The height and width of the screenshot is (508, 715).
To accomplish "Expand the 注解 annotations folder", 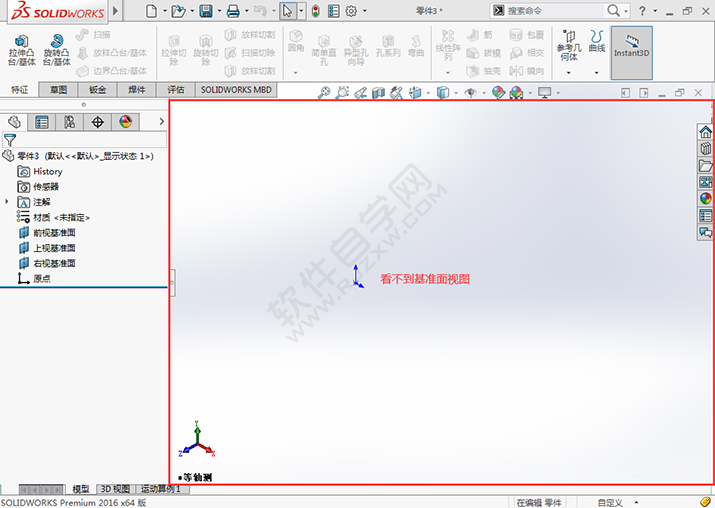I will [7, 202].
